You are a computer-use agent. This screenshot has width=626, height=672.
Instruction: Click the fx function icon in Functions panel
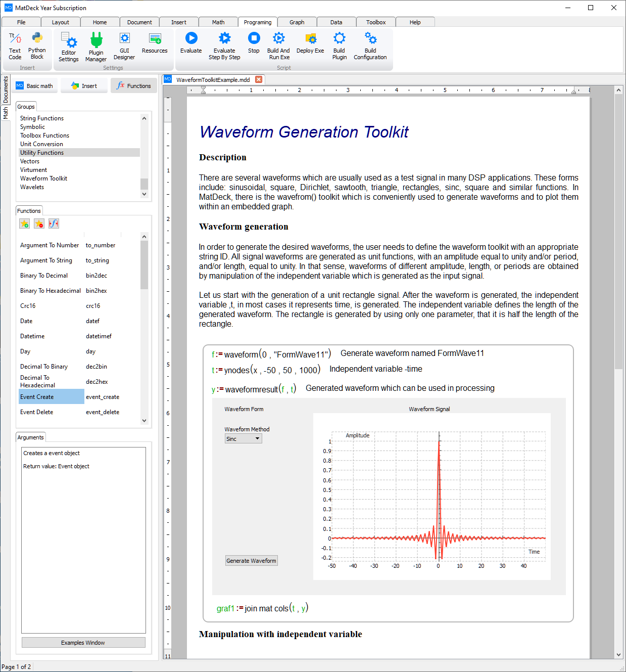[54, 223]
